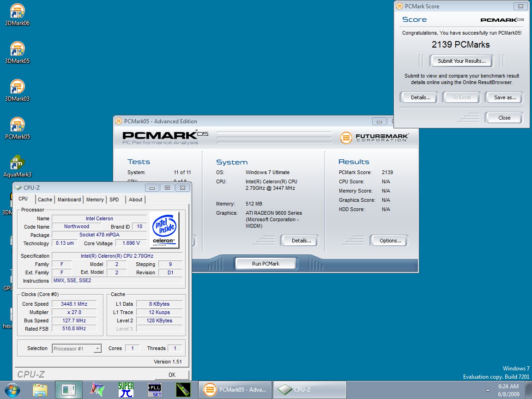This screenshot has height=399, width=532.
Task: Click the Instructions field MMX, SSE, SSE2
Action: pyautogui.click(x=117, y=280)
